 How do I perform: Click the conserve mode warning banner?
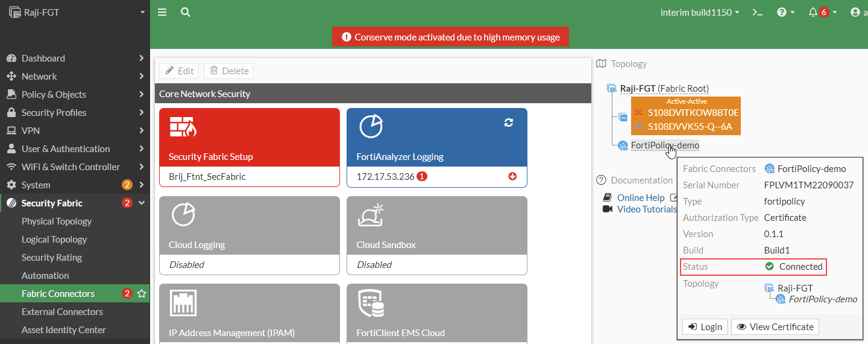(450, 37)
